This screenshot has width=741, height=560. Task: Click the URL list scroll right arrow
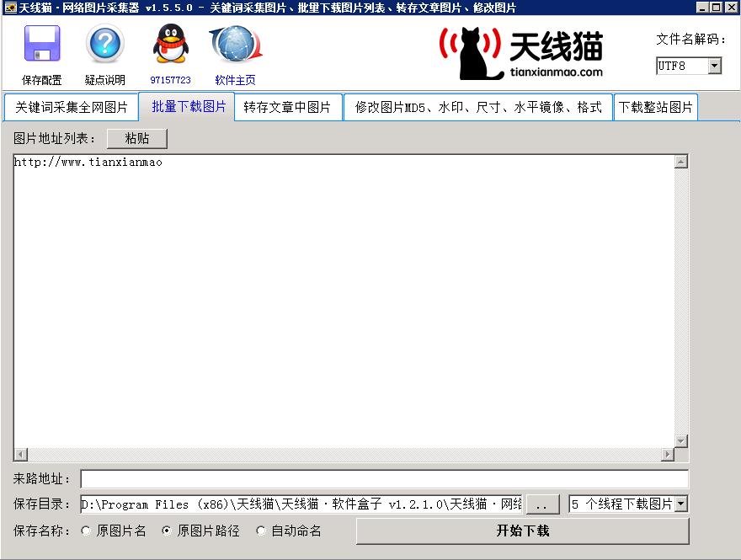click(667, 455)
